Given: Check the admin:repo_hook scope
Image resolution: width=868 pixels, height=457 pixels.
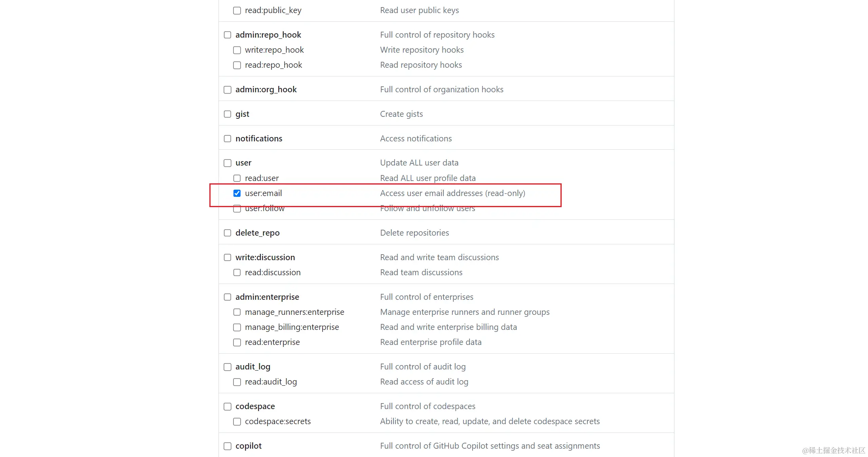Looking at the screenshot, I should click(x=228, y=35).
